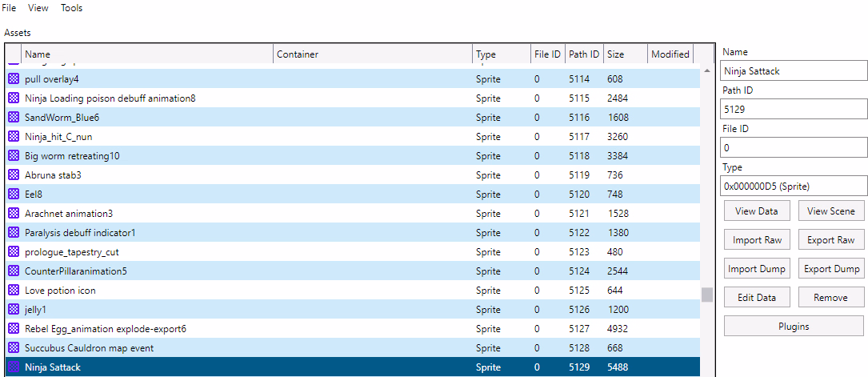This screenshot has height=377, width=868.
Task: Select the icon for Love potion icon row
Action: (x=14, y=291)
